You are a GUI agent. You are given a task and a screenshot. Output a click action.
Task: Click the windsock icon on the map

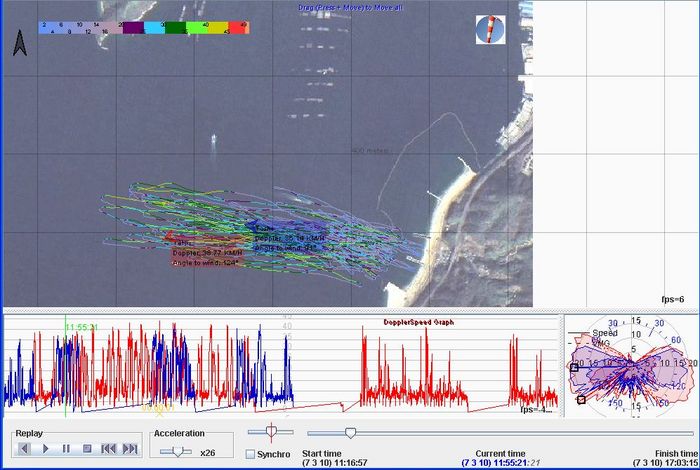[x=490, y=29]
